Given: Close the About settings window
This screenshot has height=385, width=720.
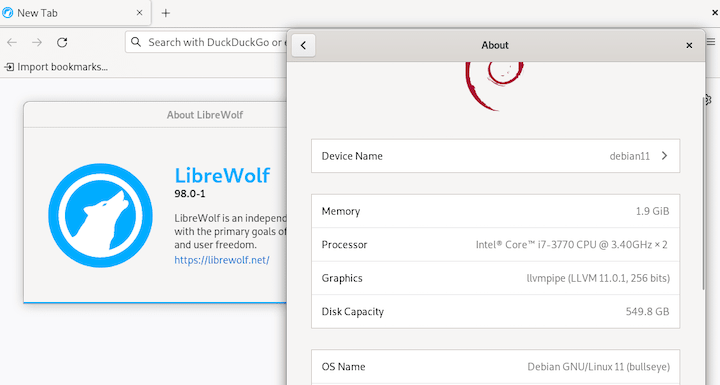Looking at the screenshot, I should (x=689, y=45).
